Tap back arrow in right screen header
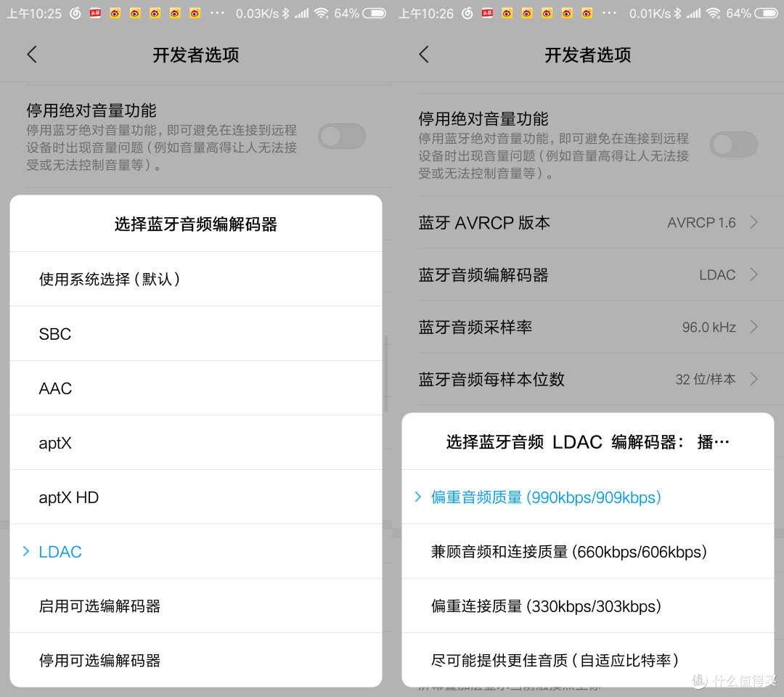 click(424, 54)
